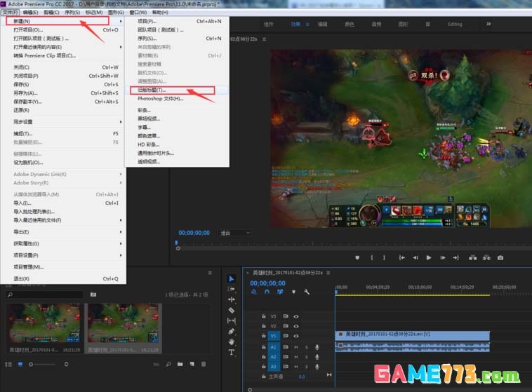This screenshot has width=532, height=392.
Task: Click Mark Out brace button
Action: 384,258
